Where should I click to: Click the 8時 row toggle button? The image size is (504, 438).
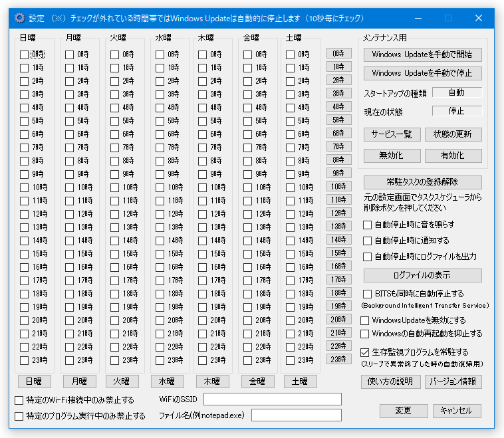(339, 160)
